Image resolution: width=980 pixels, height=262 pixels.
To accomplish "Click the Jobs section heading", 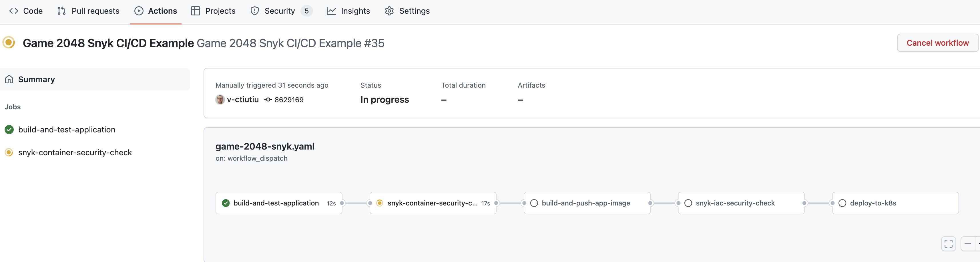I will click(13, 107).
